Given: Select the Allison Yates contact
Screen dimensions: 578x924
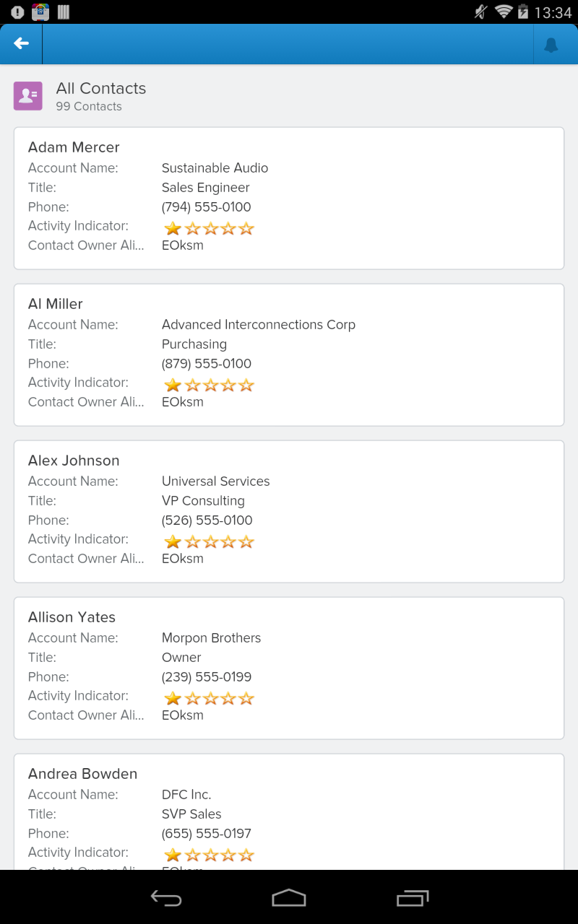Looking at the screenshot, I should coord(72,617).
